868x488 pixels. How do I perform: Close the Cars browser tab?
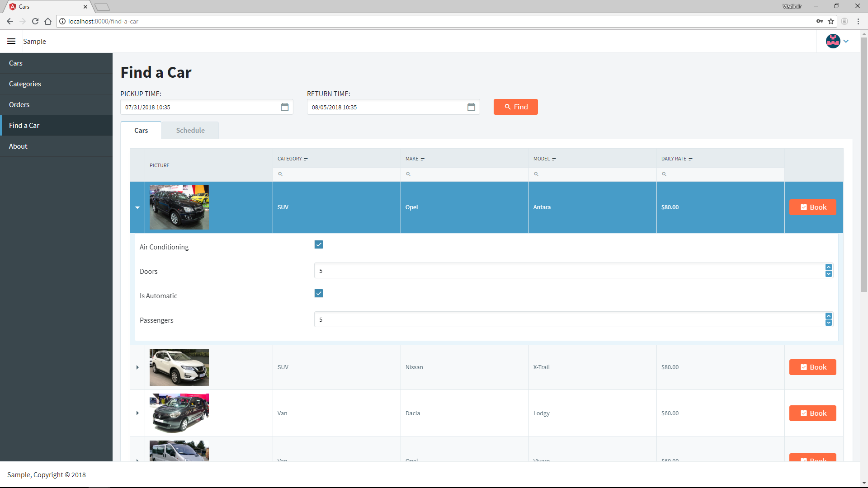[85, 7]
